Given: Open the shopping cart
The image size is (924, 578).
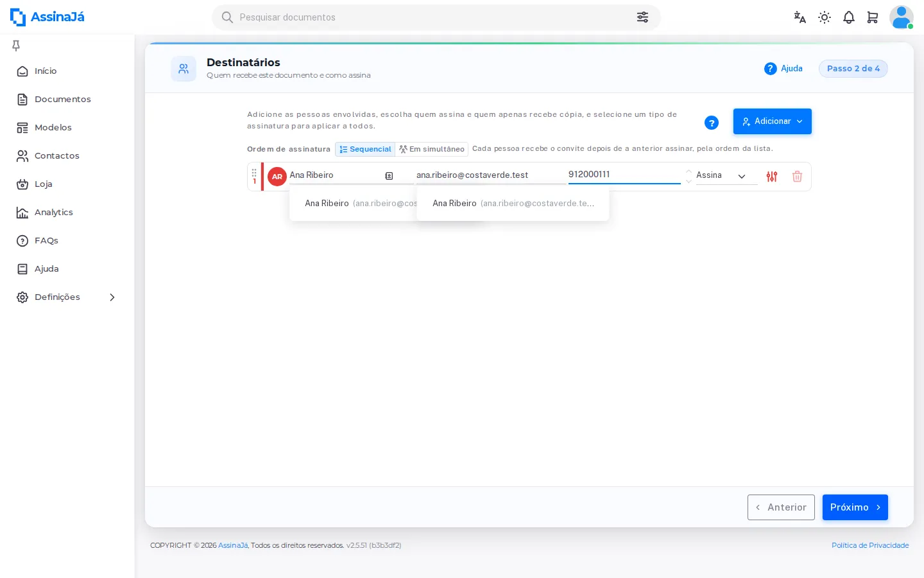Looking at the screenshot, I should click(873, 17).
